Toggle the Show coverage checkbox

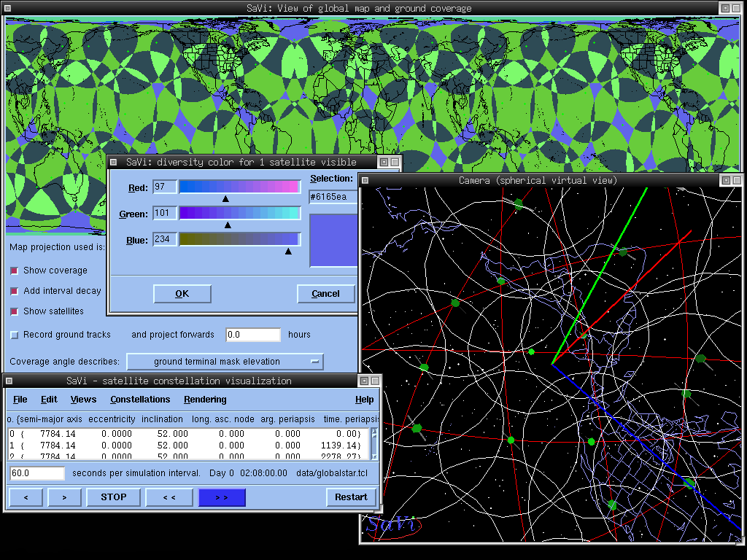[x=15, y=271]
